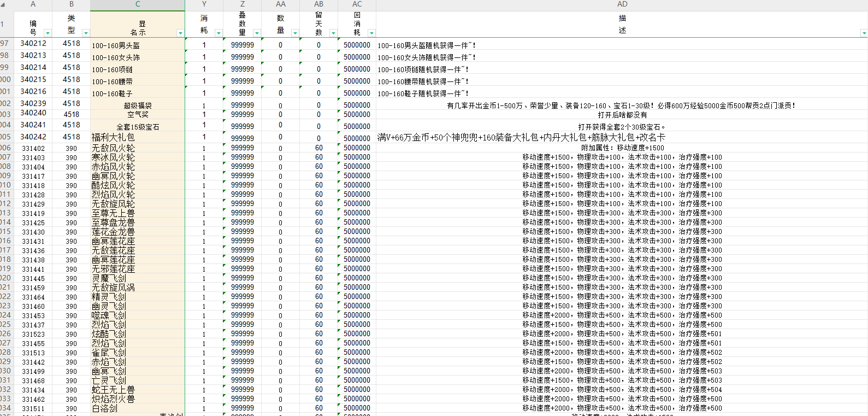Open the filter dropdown for 编号 column
Screen dimensions: 868x416
point(48,33)
